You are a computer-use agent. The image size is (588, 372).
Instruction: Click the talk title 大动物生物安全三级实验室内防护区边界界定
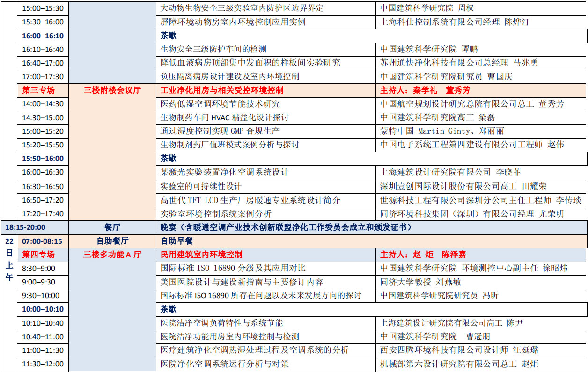pos(242,8)
